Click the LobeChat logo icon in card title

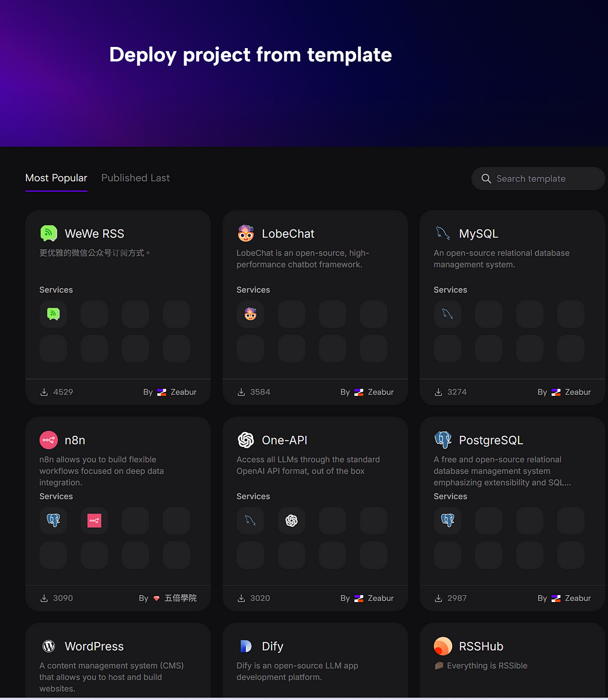[x=246, y=234]
